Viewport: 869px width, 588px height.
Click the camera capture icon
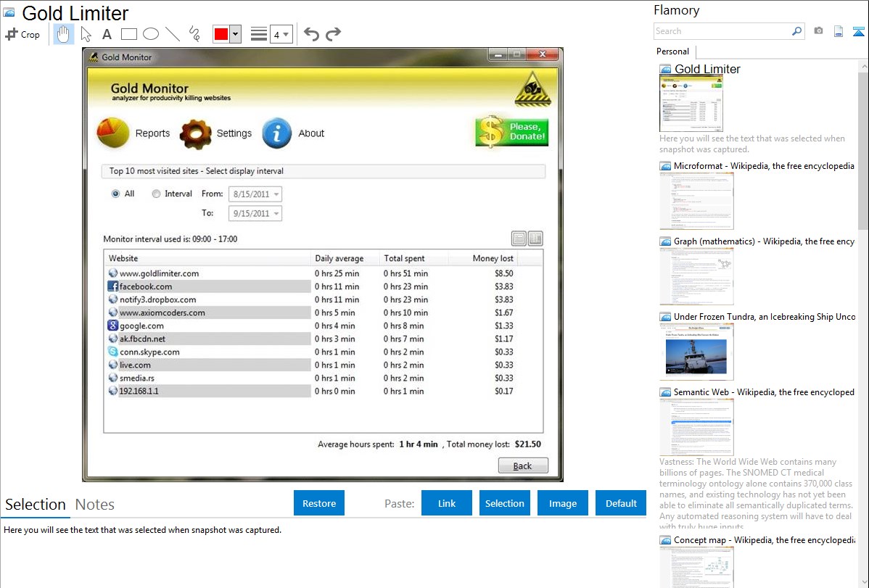click(818, 31)
